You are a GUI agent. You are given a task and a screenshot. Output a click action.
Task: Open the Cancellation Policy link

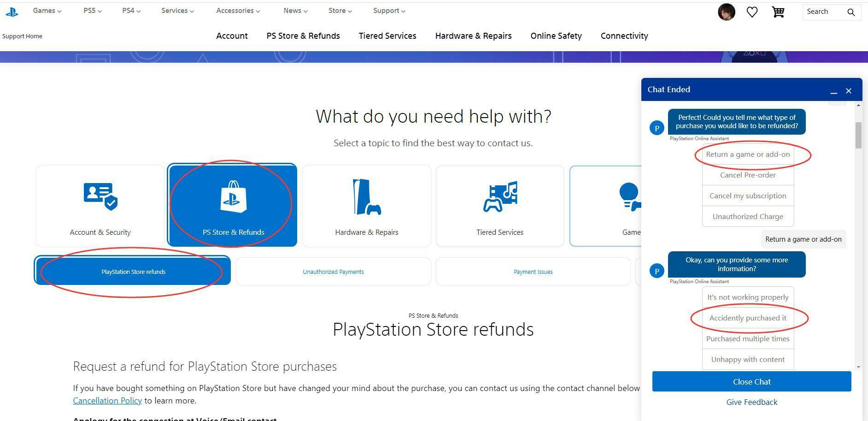tap(107, 401)
